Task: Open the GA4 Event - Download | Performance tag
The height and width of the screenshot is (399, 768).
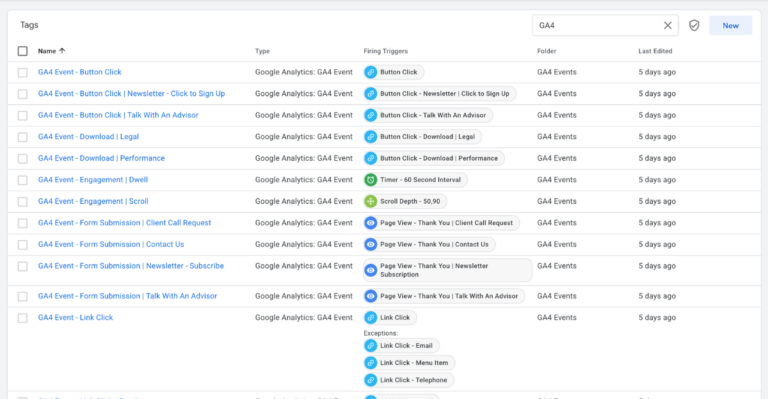Action: 101,158
